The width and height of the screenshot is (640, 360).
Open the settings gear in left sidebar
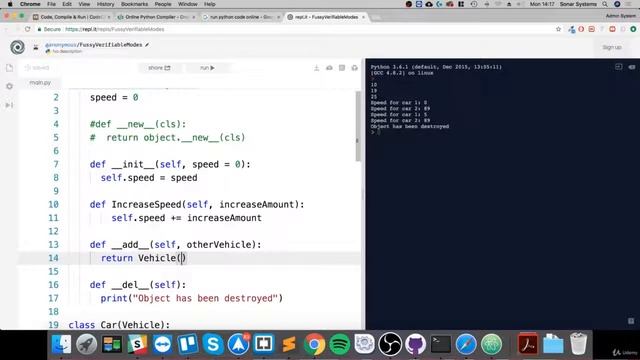click(x=9, y=87)
